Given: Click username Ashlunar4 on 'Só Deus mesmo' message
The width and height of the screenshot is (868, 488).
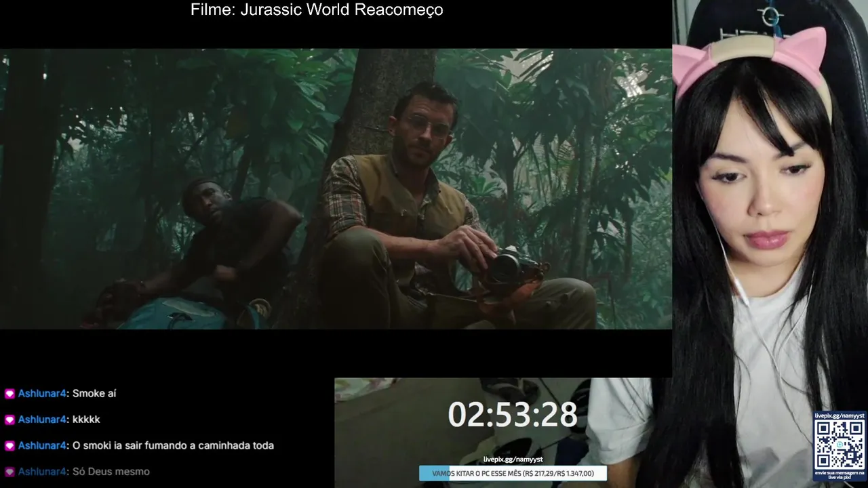Looking at the screenshot, I should 42,472.
